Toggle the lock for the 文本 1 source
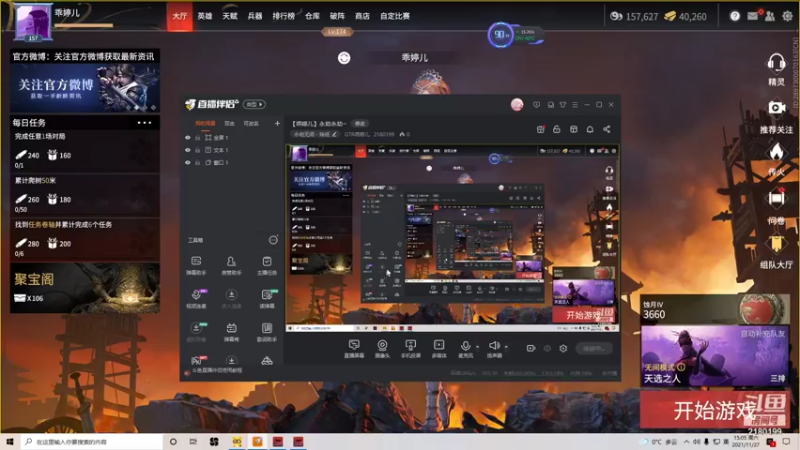Screen dimensions: 800x450 (x=197, y=150)
